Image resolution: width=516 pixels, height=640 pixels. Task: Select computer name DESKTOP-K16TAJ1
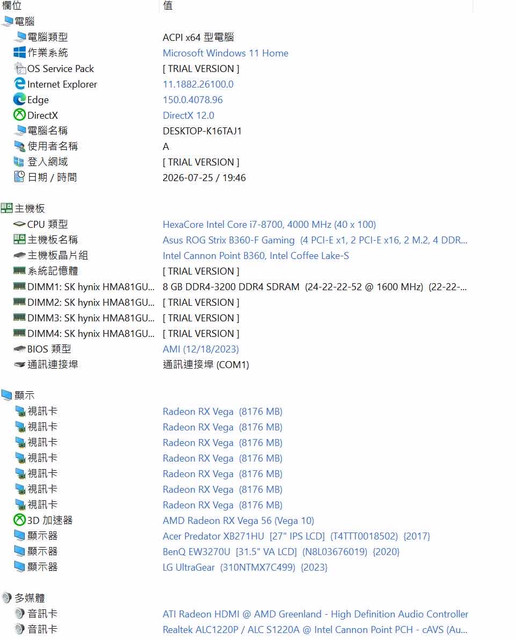pos(202,131)
